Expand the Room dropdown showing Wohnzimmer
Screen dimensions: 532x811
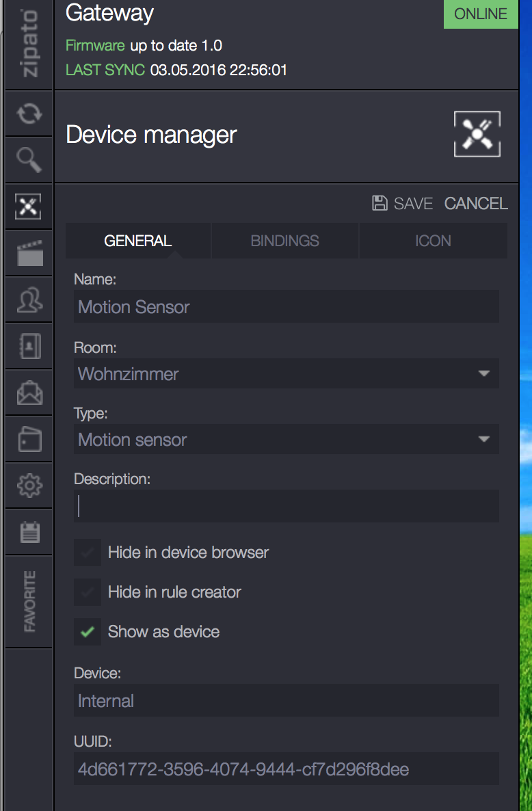pos(286,374)
